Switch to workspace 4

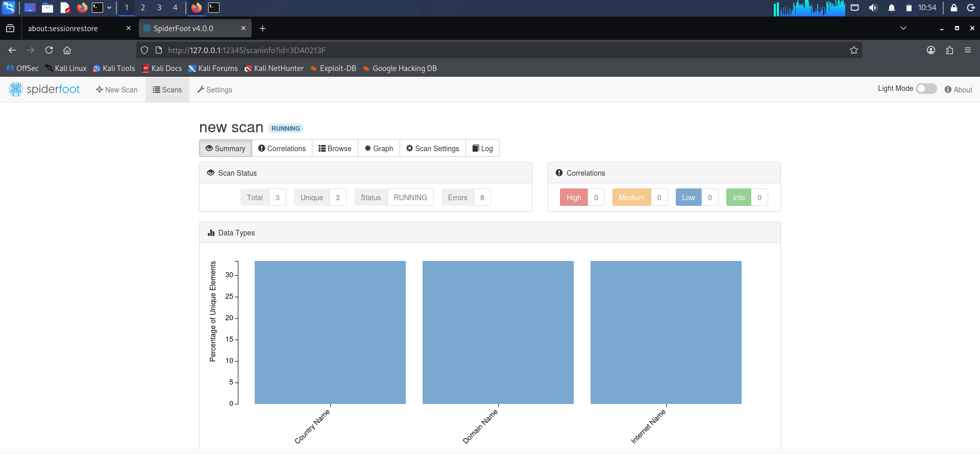tap(175, 8)
